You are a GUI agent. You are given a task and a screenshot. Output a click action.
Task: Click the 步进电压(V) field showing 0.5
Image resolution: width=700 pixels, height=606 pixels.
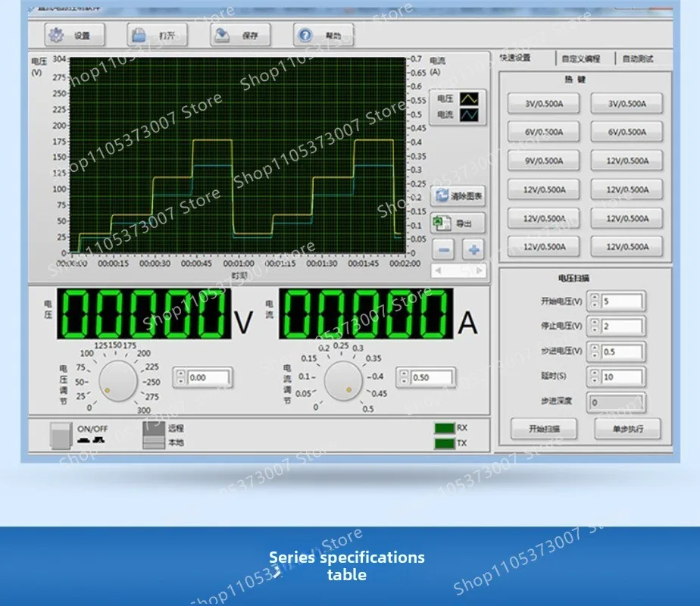click(x=622, y=351)
